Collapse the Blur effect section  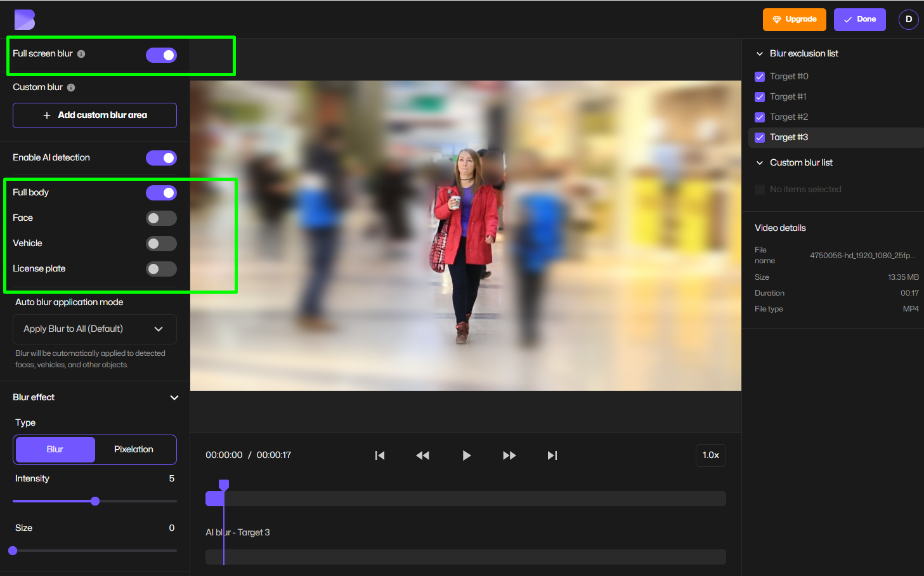coord(174,397)
